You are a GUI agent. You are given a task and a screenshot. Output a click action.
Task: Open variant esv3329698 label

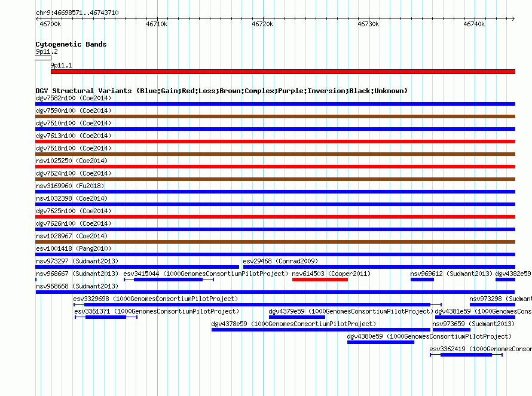(x=156, y=299)
